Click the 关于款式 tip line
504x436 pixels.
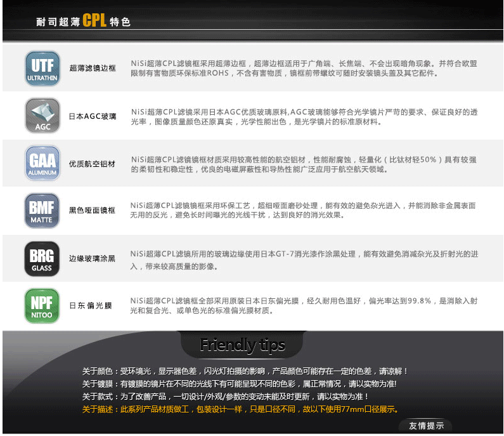pyautogui.click(x=225, y=397)
